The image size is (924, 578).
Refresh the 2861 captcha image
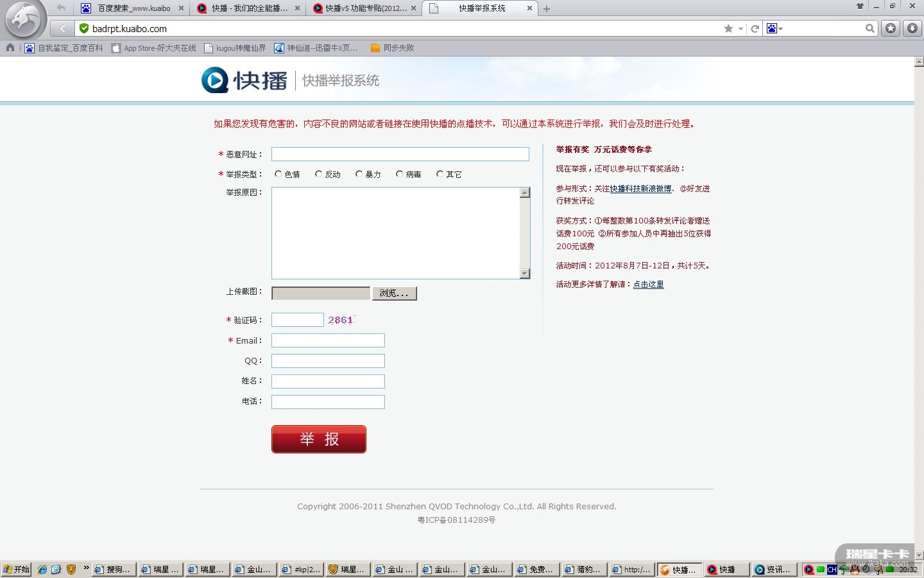[341, 320]
